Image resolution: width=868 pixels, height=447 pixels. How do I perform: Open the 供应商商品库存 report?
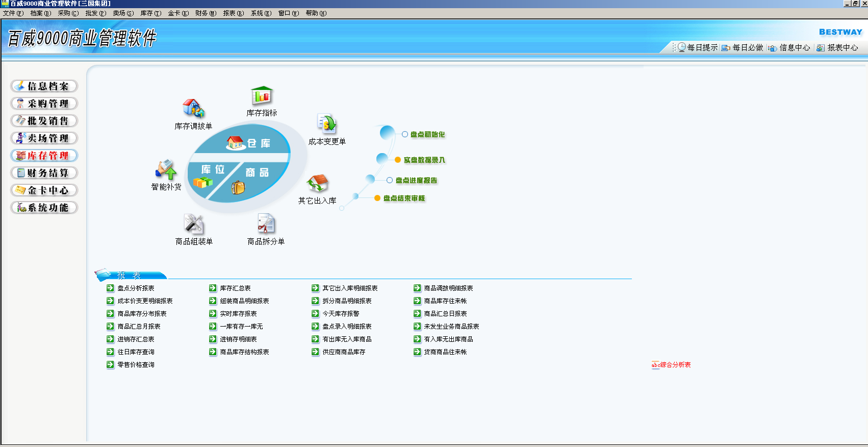point(344,352)
